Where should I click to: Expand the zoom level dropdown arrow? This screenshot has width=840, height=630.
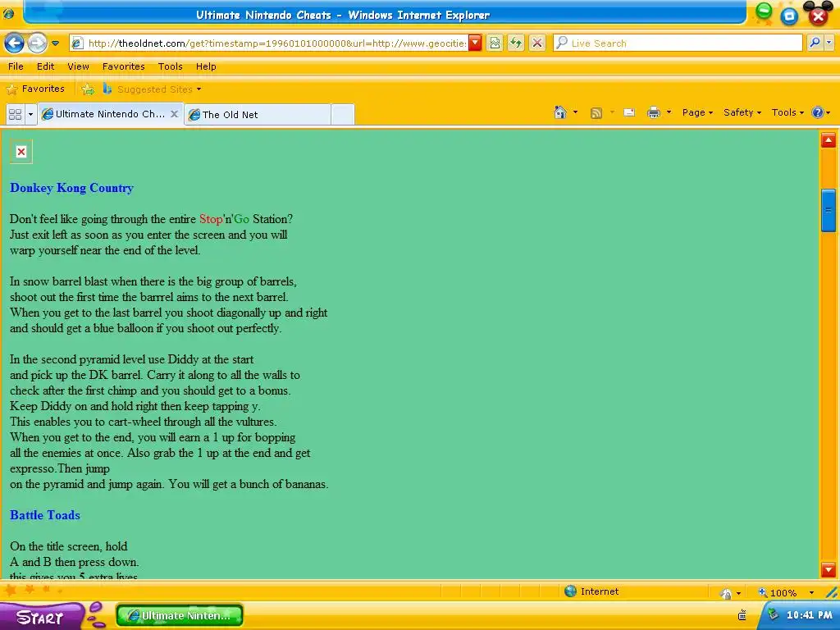(x=811, y=592)
